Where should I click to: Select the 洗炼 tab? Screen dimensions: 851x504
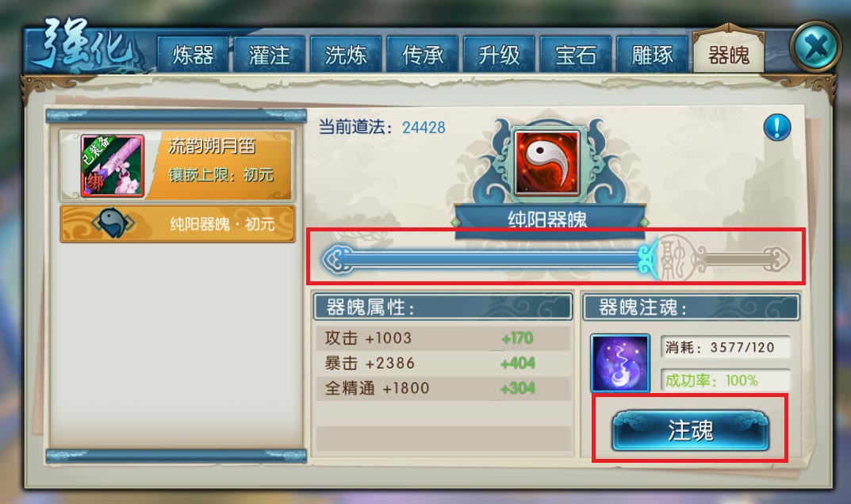point(346,54)
